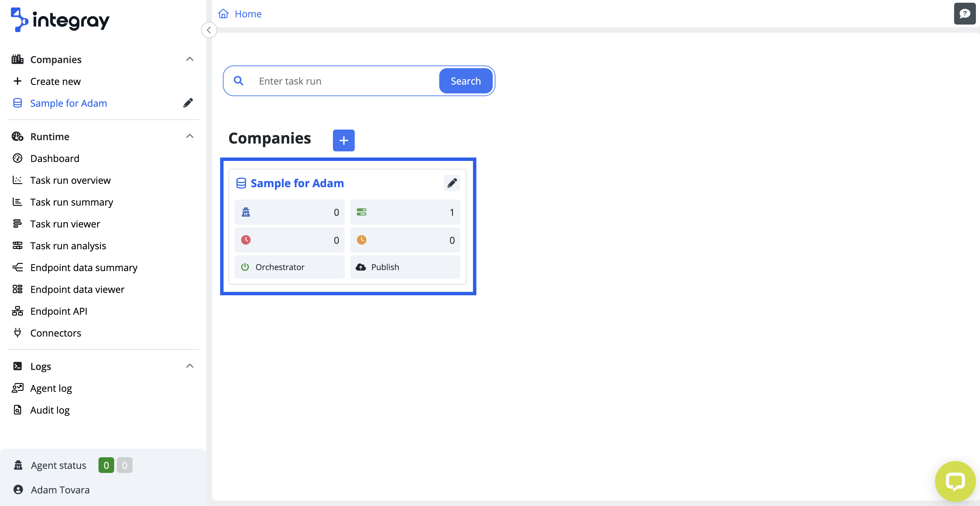Open Endpoint data viewer menu item
Image resolution: width=980 pixels, height=506 pixels.
point(77,289)
